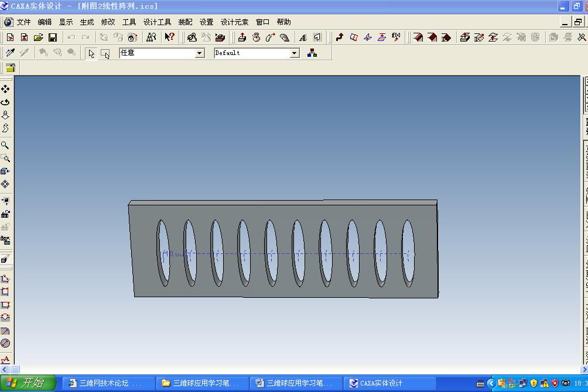Image resolution: width=588 pixels, height=392 pixels.
Task: Select the orbit camera tool
Action: coord(5,102)
